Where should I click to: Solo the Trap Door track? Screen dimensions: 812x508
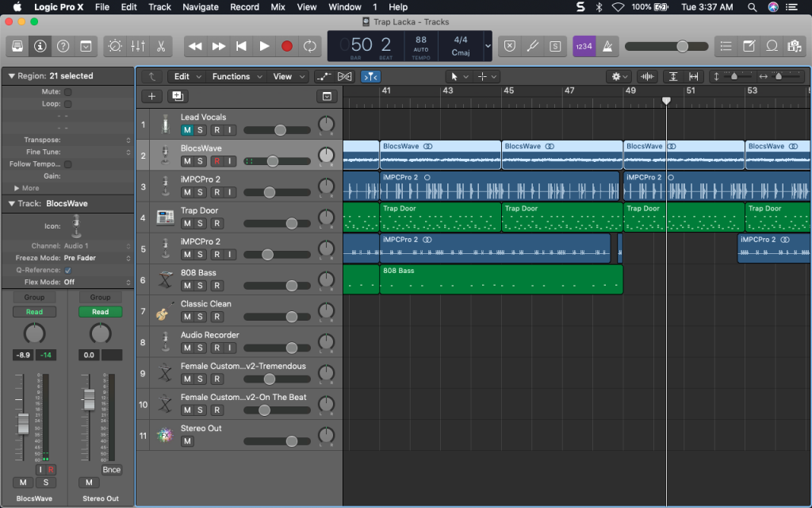[x=200, y=223]
